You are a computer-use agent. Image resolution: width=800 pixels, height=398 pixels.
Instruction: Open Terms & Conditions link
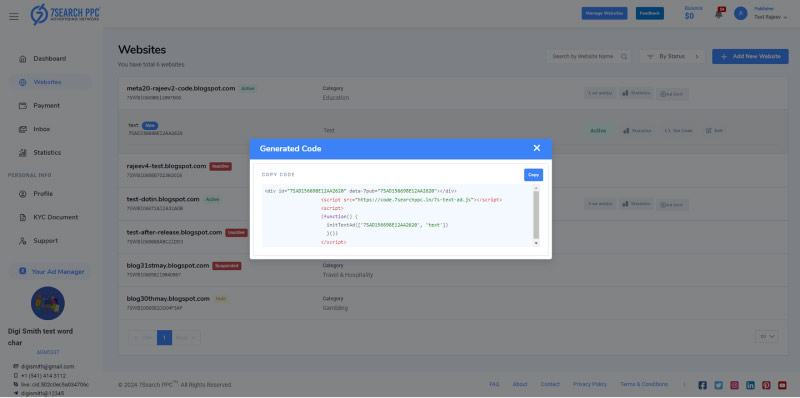[644, 384]
